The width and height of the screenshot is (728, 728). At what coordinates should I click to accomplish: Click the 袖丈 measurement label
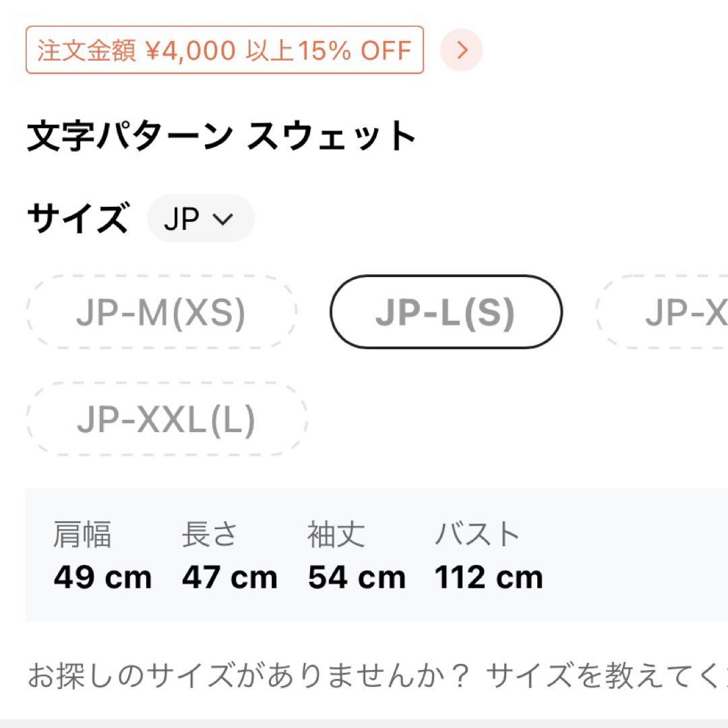[336, 534]
